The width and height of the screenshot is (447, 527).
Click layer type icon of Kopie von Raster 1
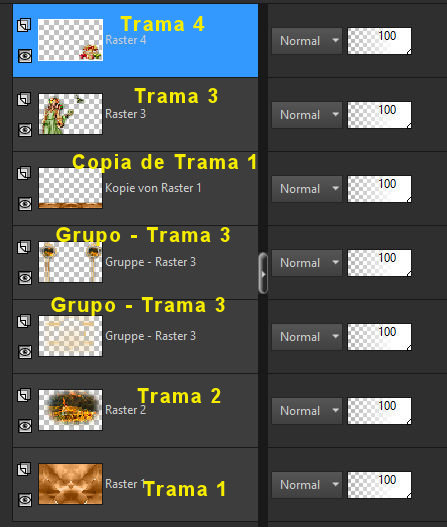pos(24,173)
